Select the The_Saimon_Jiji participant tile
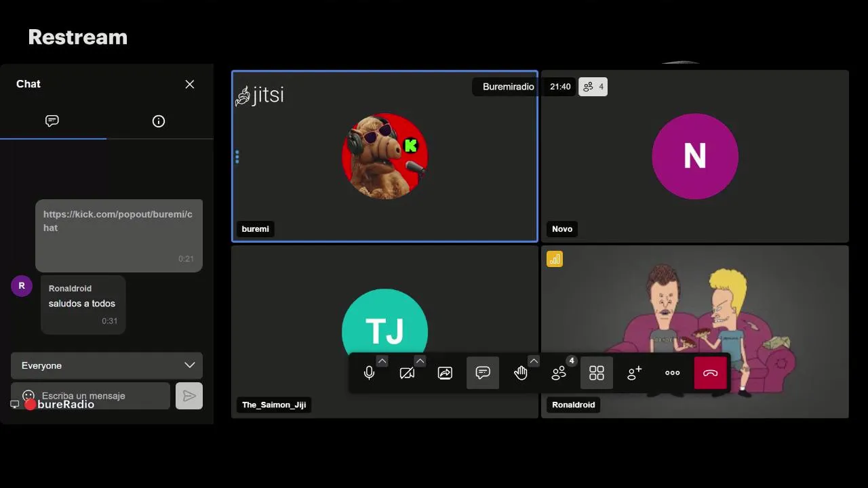The image size is (868, 488). tap(384, 331)
